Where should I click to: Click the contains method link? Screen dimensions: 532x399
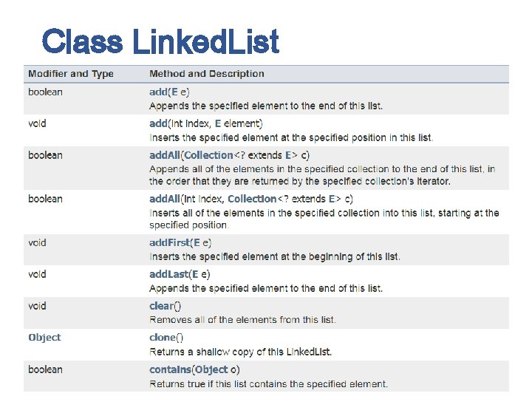170,369
